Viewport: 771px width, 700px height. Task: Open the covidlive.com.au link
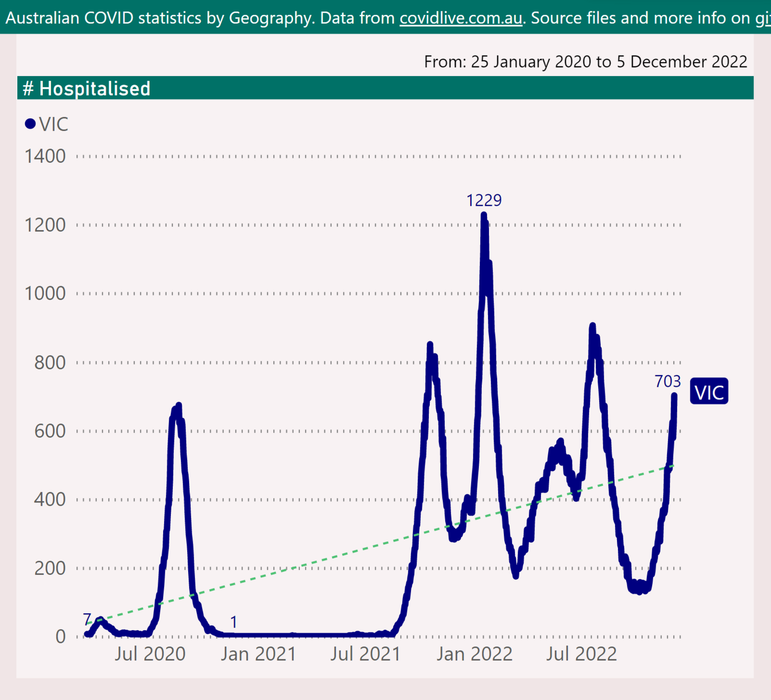tap(460, 18)
